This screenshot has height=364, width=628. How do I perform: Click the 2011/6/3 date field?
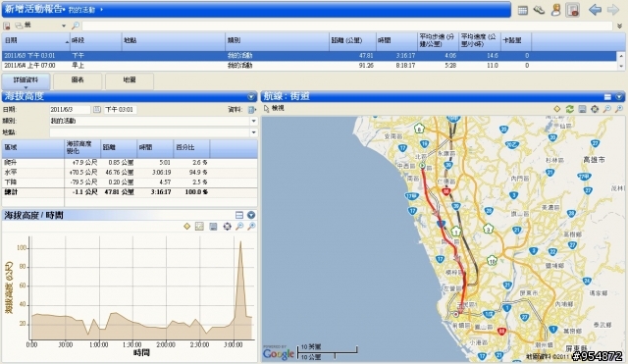(x=70, y=109)
